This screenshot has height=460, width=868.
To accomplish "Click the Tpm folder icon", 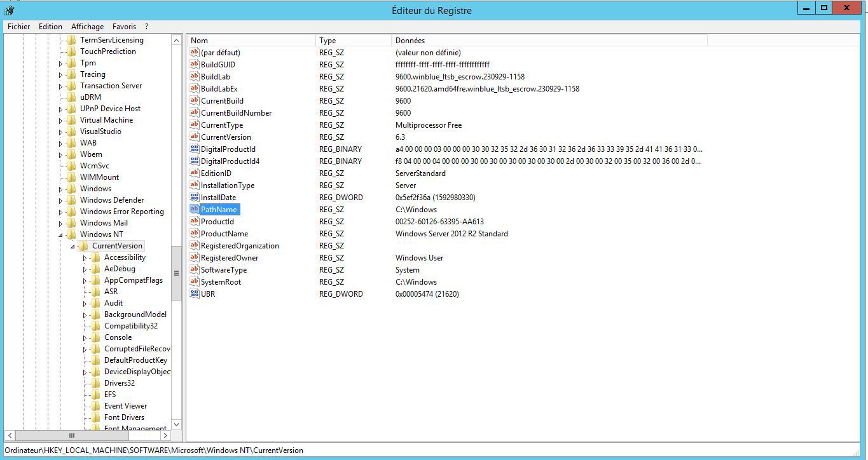I will coord(71,63).
